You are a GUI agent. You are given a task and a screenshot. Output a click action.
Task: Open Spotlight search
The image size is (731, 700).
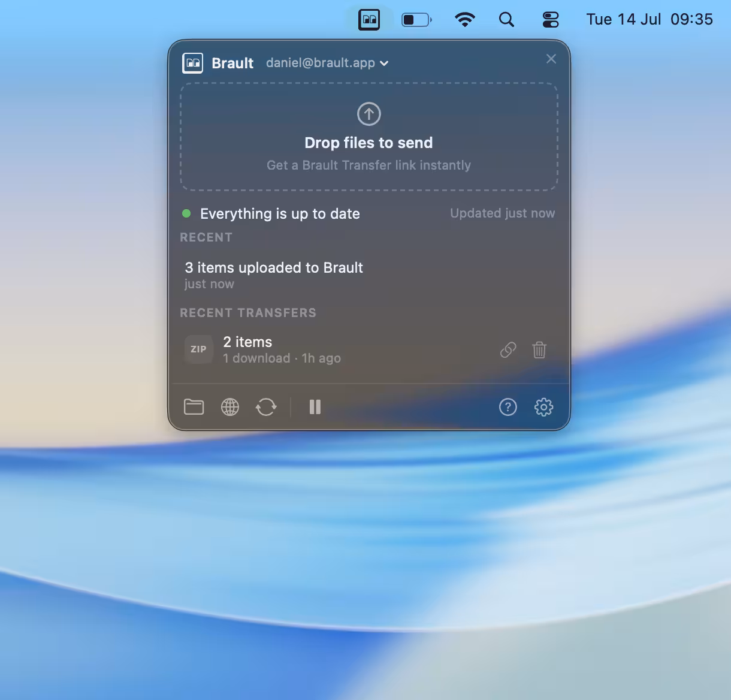click(x=506, y=20)
